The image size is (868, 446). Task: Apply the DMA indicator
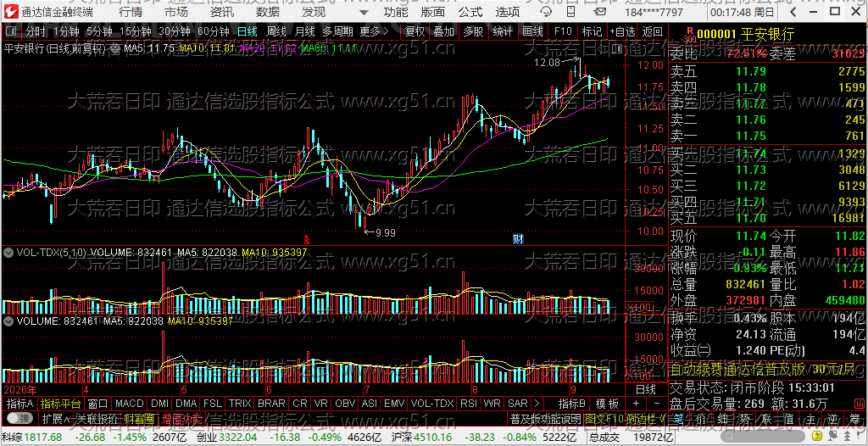coord(186,404)
